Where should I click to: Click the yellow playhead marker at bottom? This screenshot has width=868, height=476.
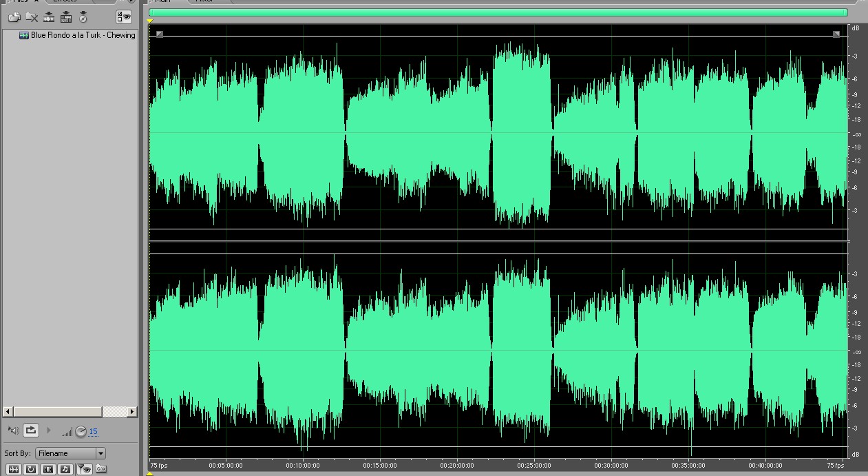(149, 473)
